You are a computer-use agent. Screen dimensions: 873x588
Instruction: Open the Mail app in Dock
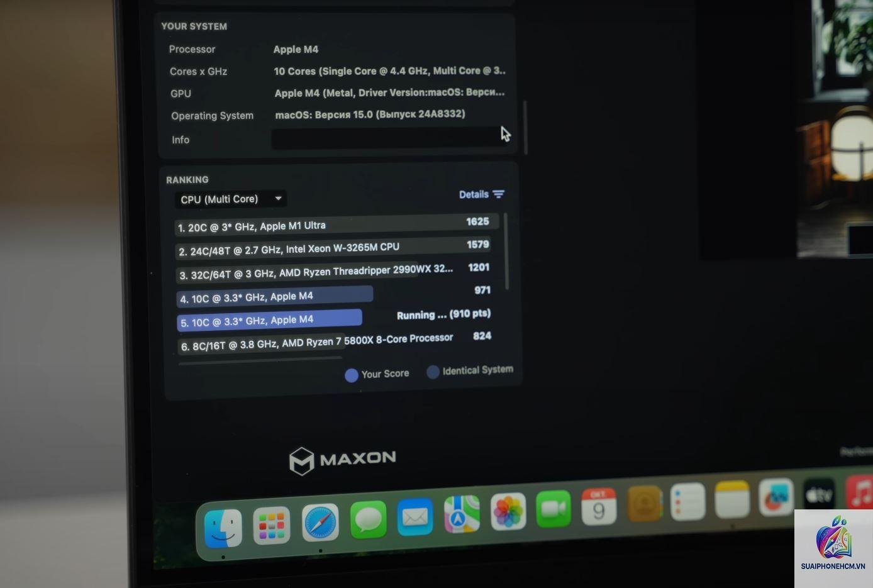coord(415,516)
